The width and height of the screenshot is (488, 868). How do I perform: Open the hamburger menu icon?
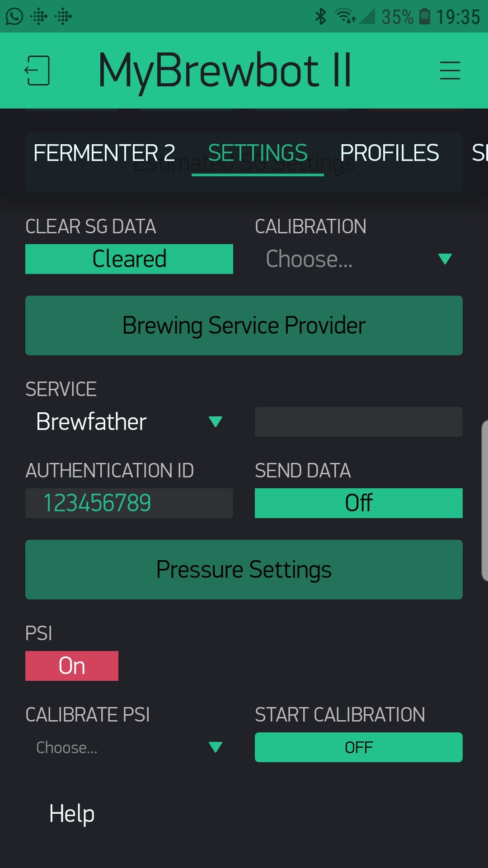[450, 71]
